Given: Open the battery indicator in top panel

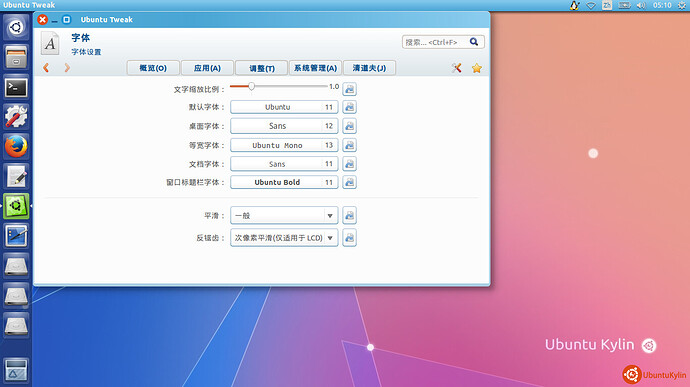Looking at the screenshot, I should pyautogui.click(x=624, y=5).
